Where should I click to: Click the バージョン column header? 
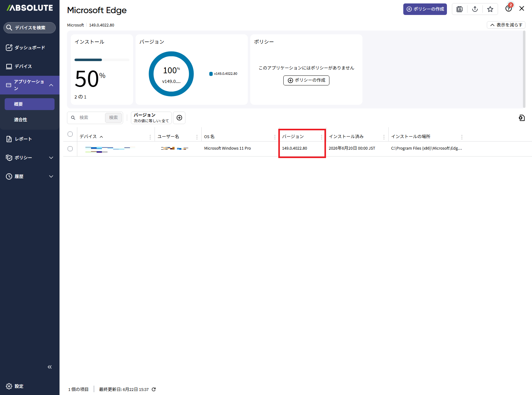click(293, 137)
